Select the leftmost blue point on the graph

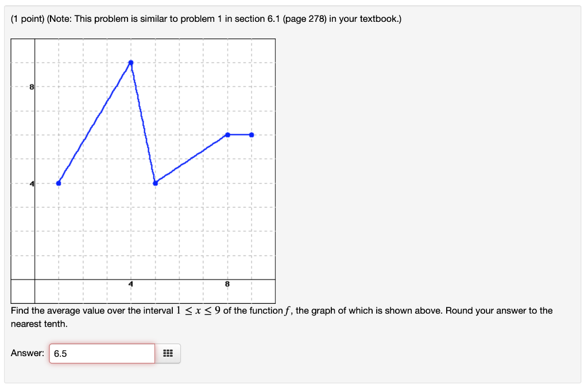(x=59, y=182)
